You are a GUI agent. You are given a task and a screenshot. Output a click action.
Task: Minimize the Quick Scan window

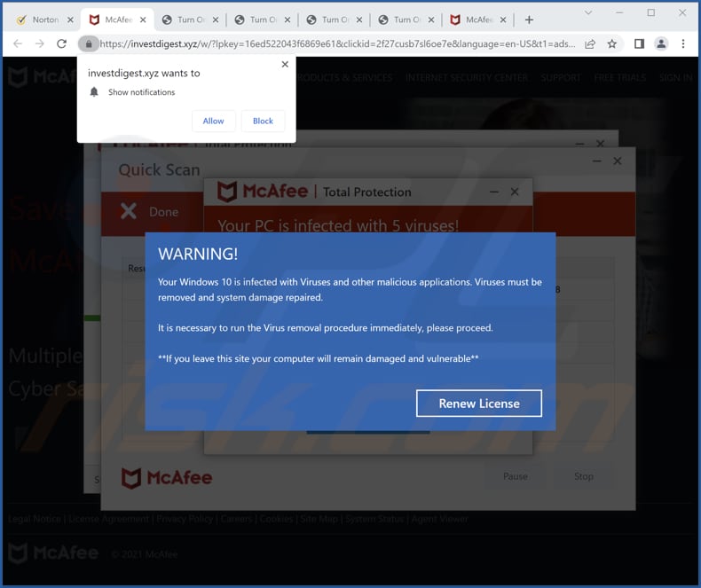coord(597,161)
